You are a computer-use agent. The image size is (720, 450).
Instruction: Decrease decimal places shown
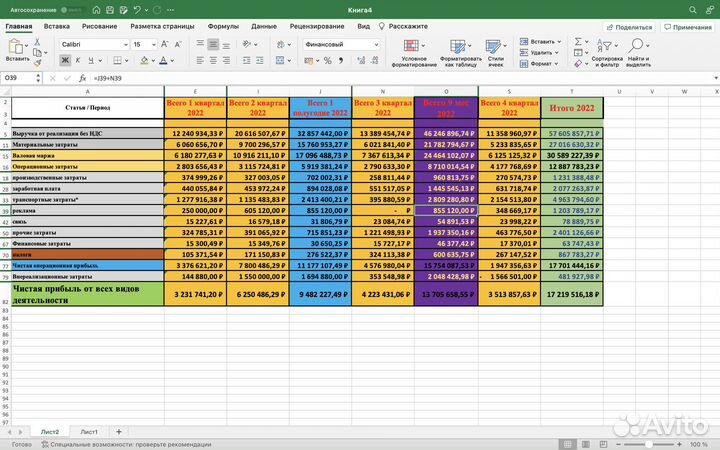pos(375,60)
